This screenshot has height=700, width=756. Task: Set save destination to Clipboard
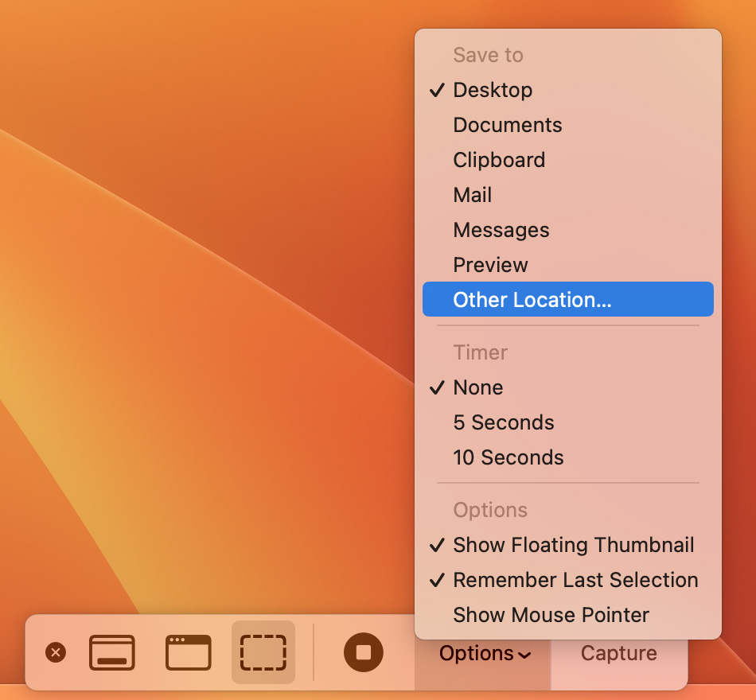click(x=568, y=160)
